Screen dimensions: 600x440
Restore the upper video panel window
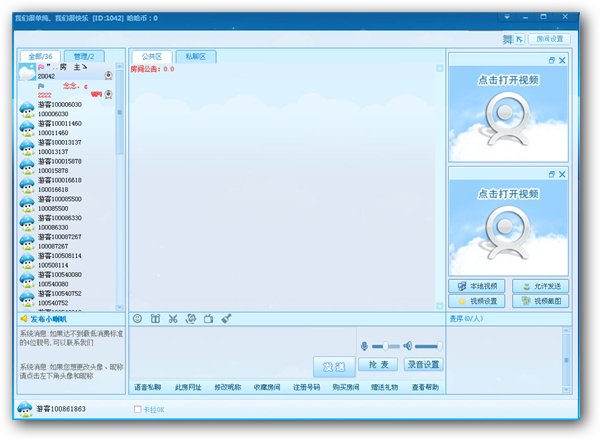tap(551, 60)
